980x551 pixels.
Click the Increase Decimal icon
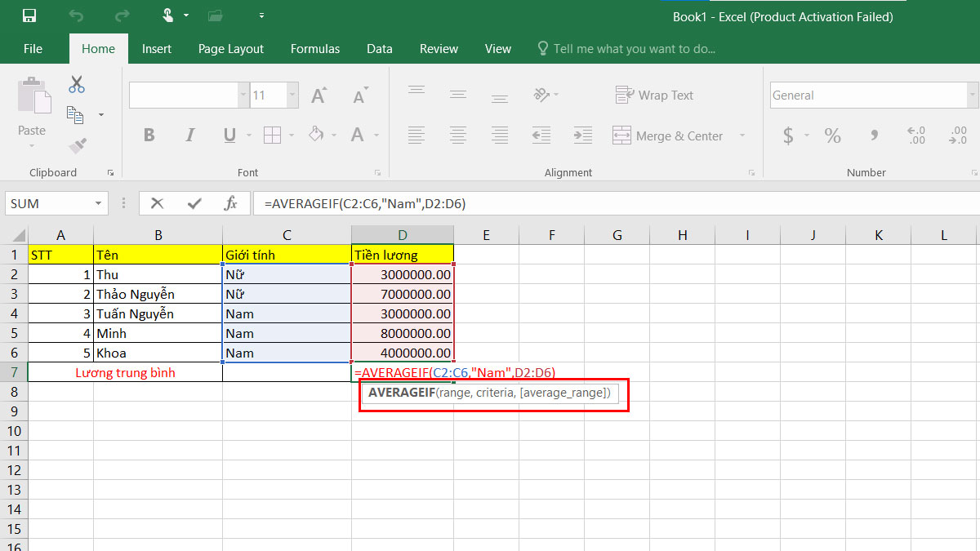click(x=915, y=136)
